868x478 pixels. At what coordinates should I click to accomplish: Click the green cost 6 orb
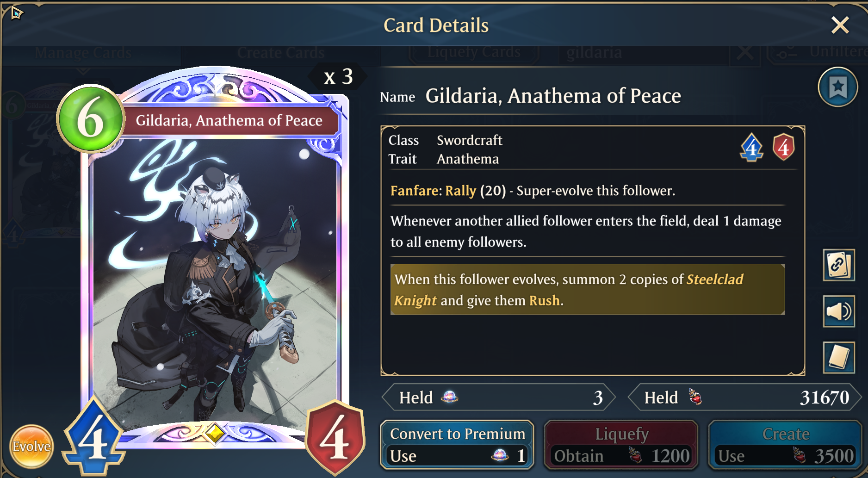(91, 119)
